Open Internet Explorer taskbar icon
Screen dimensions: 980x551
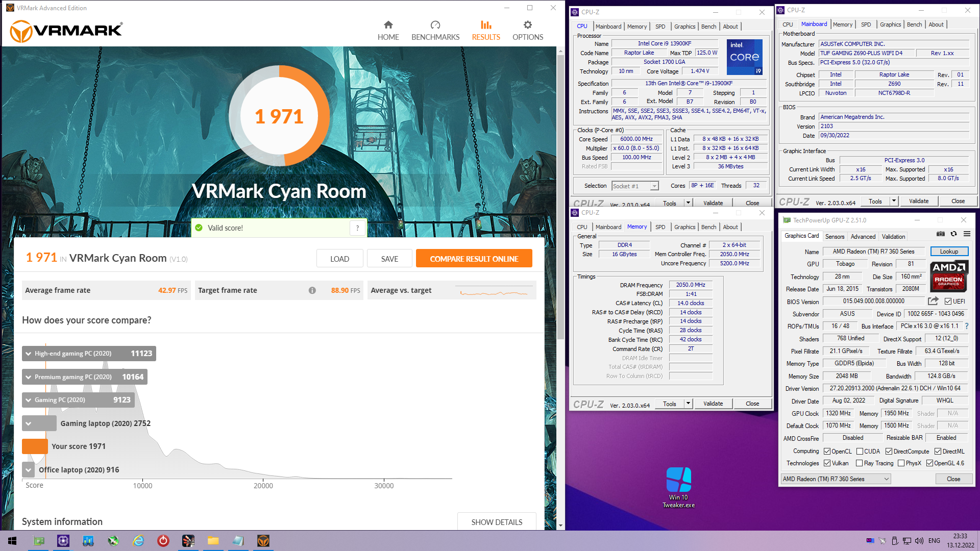pos(138,541)
